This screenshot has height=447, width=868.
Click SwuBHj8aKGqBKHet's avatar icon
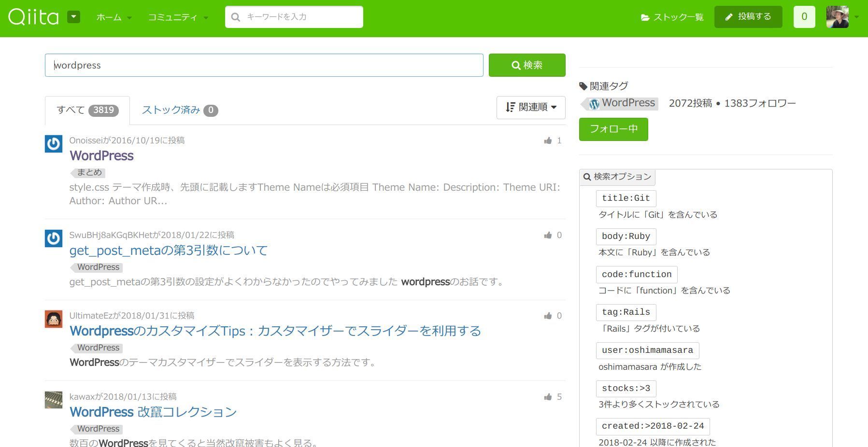[54, 238]
